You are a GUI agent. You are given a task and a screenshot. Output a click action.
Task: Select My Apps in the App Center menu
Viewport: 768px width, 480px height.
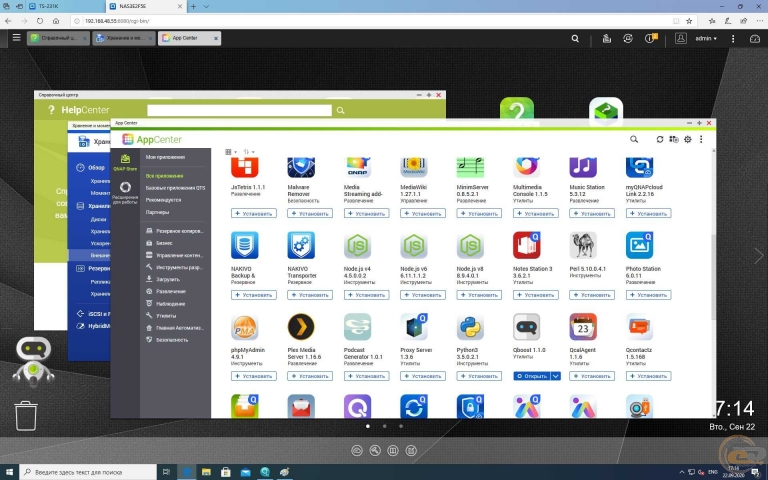point(165,157)
